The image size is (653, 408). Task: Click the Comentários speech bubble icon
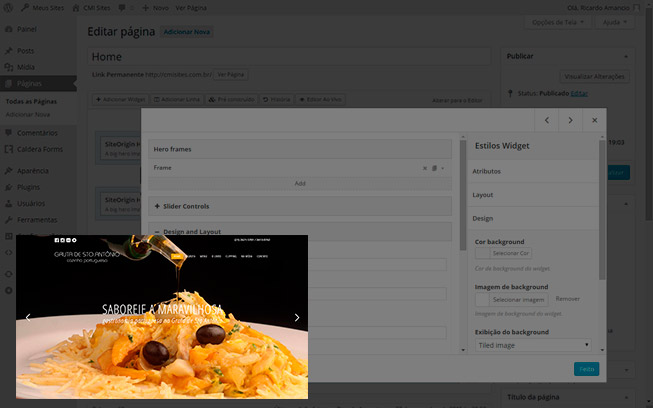coord(9,133)
